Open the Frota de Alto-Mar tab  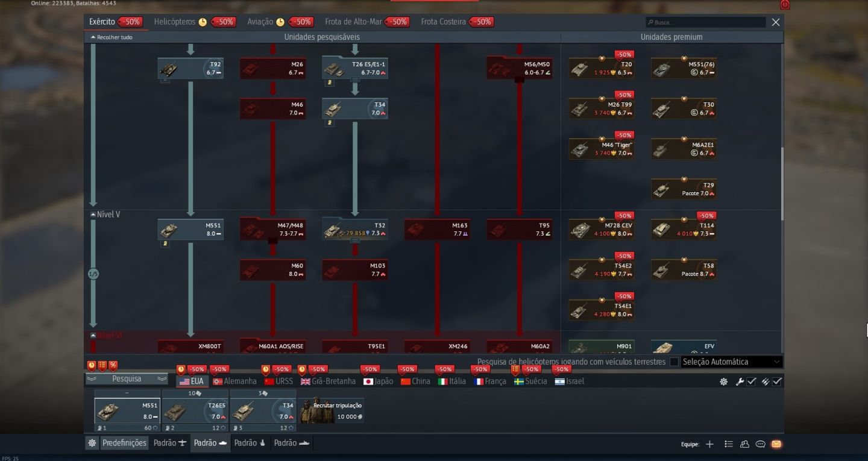coord(353,22)
